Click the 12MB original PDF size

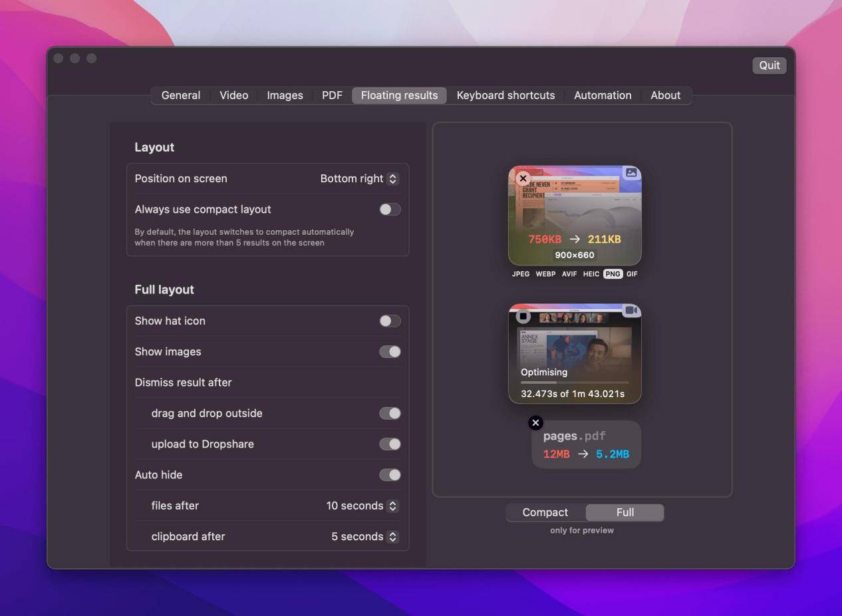click(556, 454)
